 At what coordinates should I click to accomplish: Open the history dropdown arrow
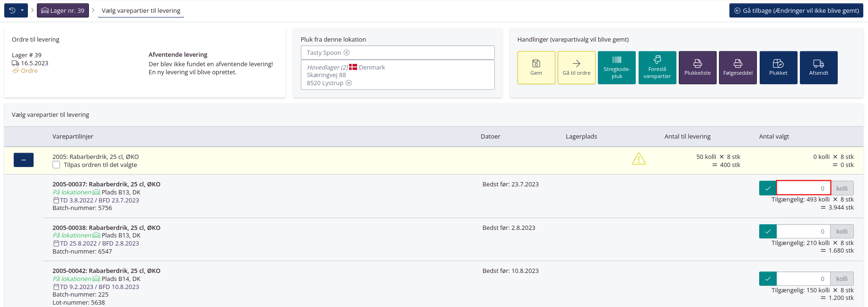[x=22, y=10]
